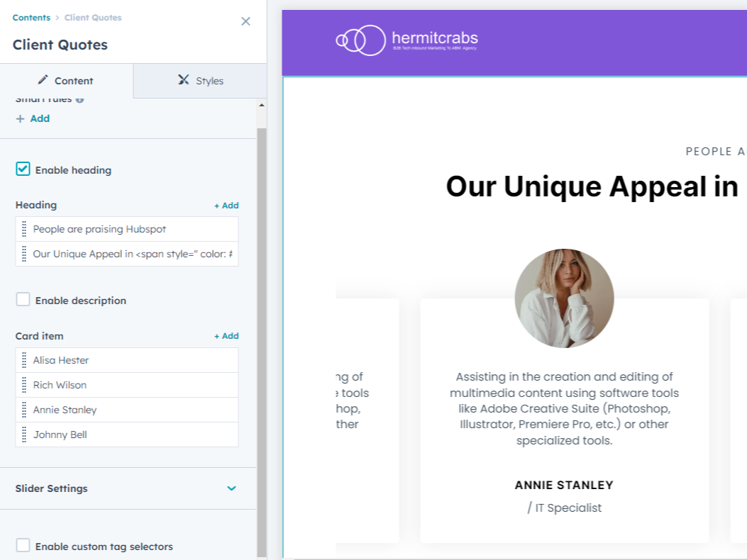Screen dimensions: 747x560
Task: Uncheck the Enable heading checkbox
Action: coord(23,169)
